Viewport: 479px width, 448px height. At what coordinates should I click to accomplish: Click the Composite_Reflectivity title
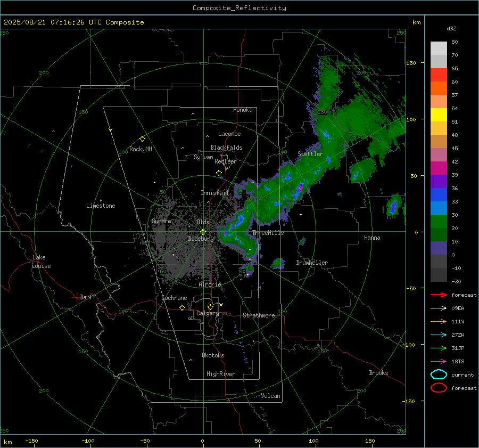pos(240,8)
